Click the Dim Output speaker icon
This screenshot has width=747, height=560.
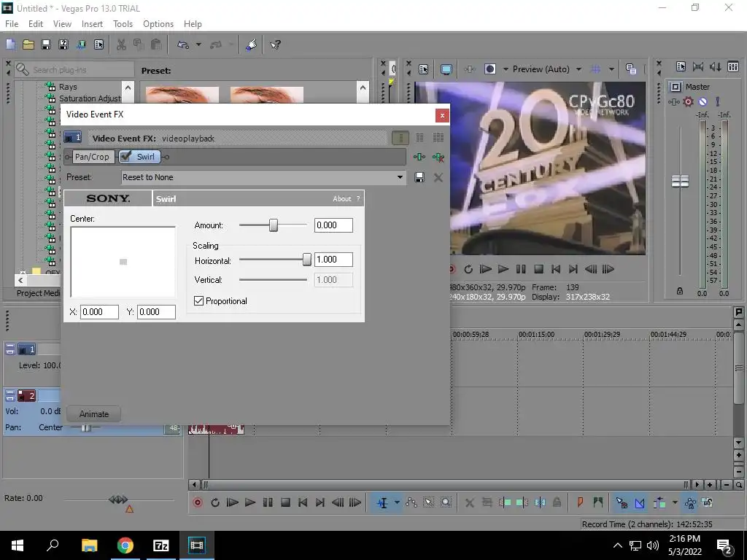point(716,67)
